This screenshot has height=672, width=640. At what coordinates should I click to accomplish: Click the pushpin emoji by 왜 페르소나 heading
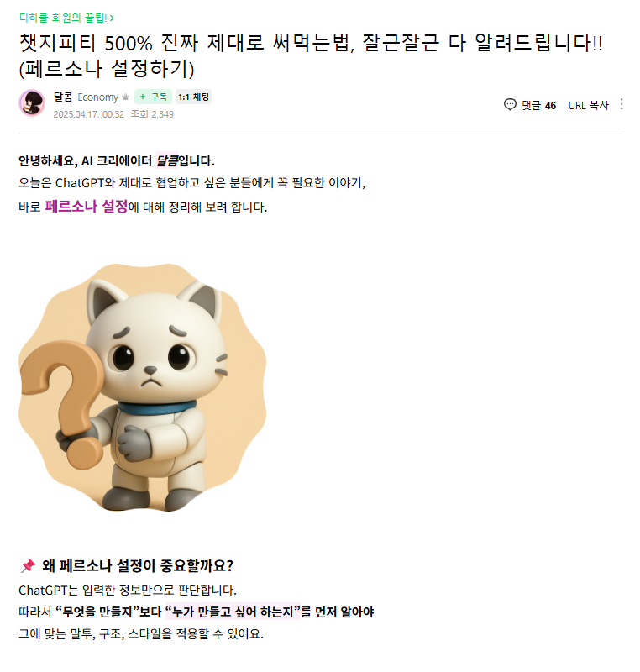pos(28,565)
